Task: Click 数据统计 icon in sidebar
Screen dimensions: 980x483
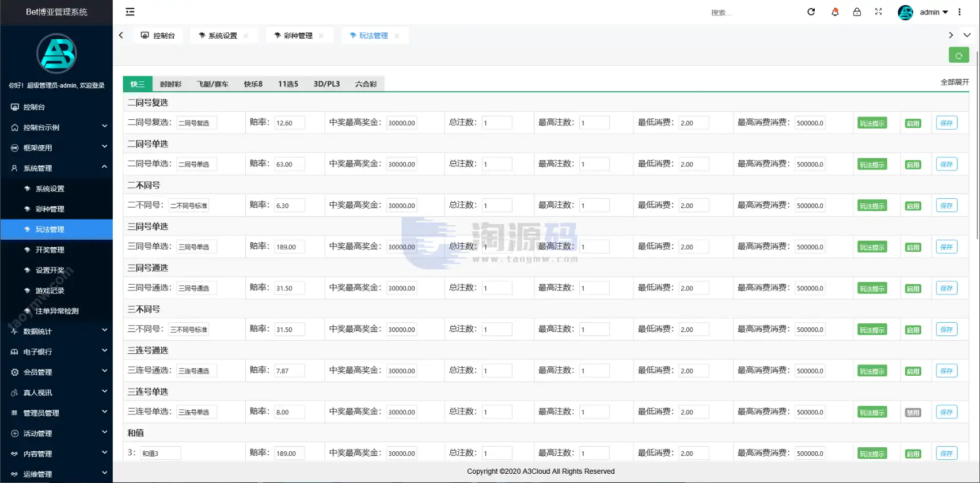Action: click(x=15, y=331)
